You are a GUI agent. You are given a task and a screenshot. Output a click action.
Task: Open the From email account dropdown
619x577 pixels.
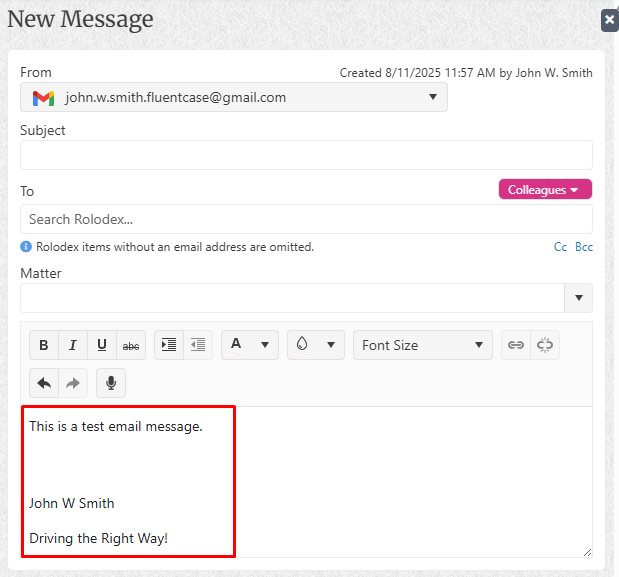[234, 97]
